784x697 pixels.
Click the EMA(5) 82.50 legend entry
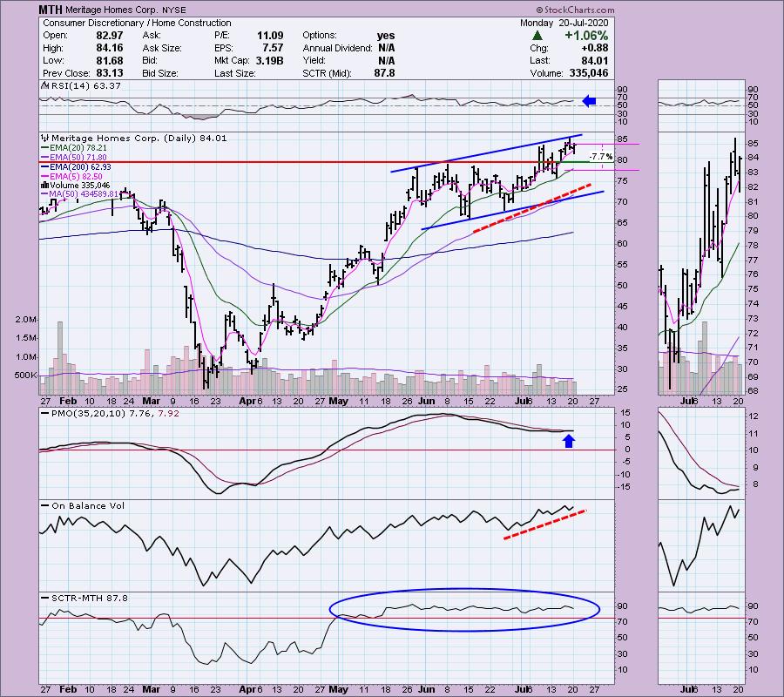tap(76, 177)
